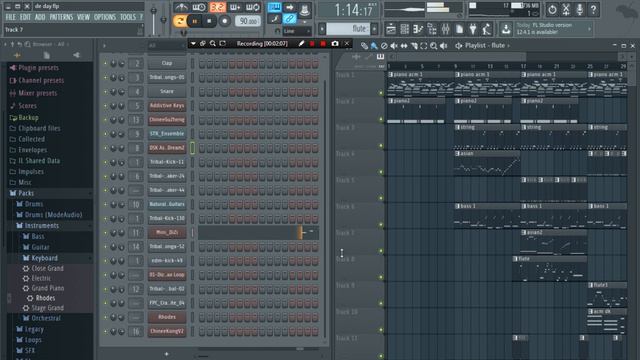Image resolution: width=640 pixels, height=360 pixels.
Task: Toggle step editing arrow button
Action: (x=289, y=7)
